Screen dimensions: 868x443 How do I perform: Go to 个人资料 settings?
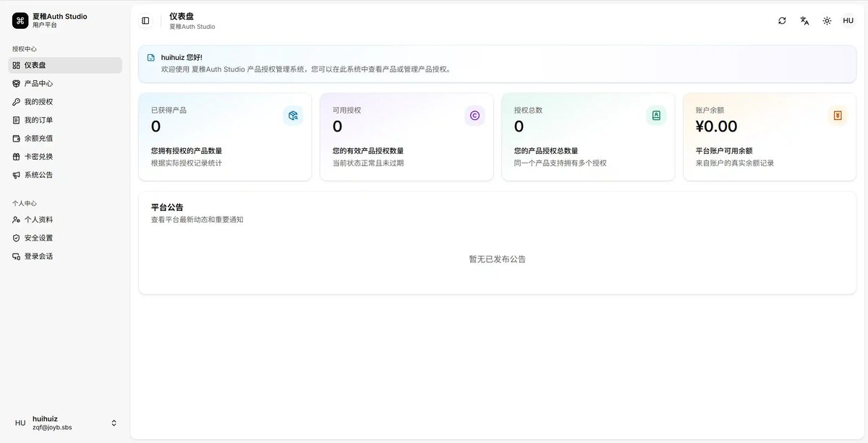(65, 220)
